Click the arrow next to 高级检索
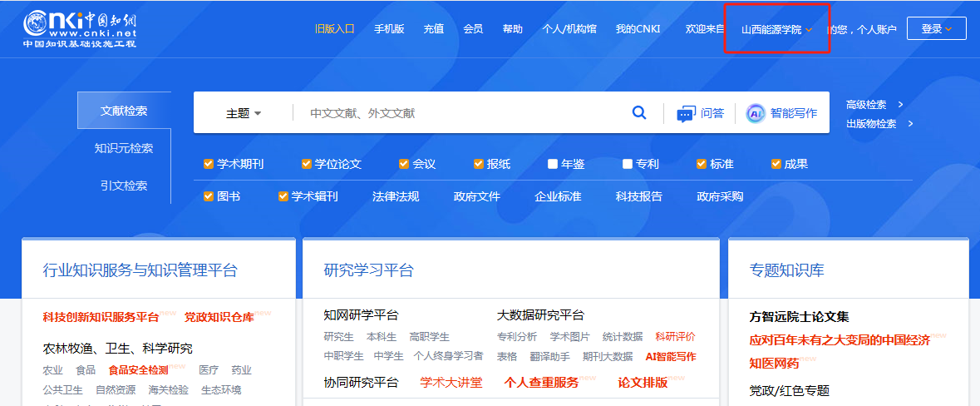Screen dimensions: 980x406 901,105
